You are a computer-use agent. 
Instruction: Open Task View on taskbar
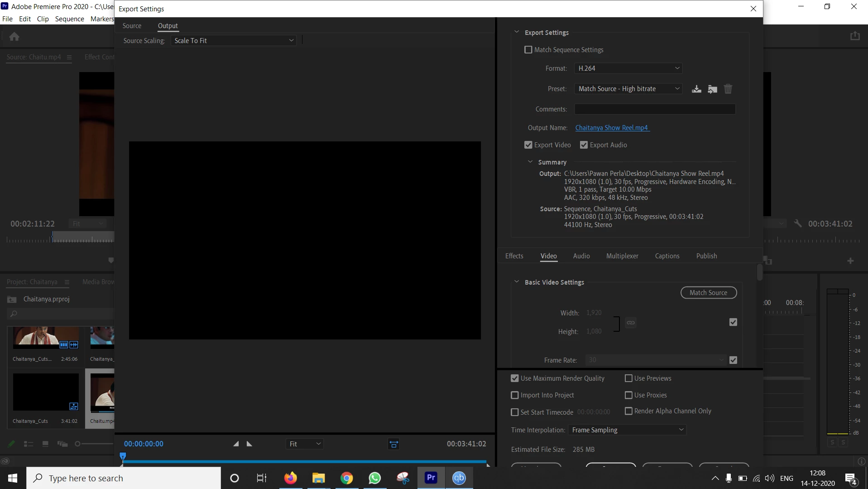coord(262,478)
